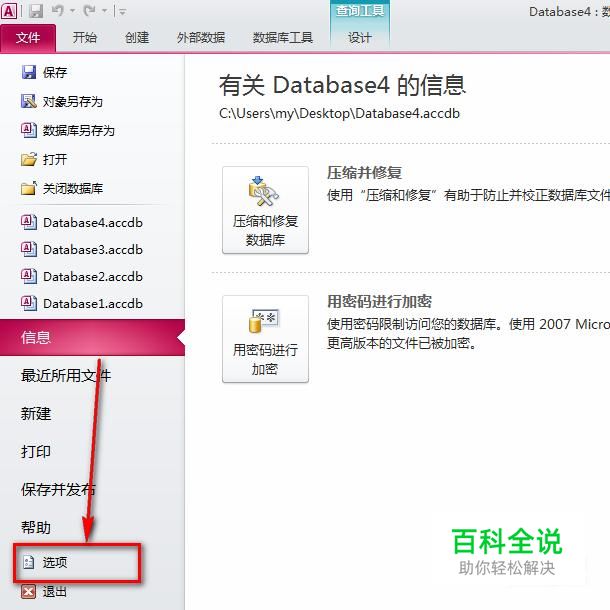Screen dimensions: 610x610
Task: Open the 最近所用文件 section
Action: [66, 375]
